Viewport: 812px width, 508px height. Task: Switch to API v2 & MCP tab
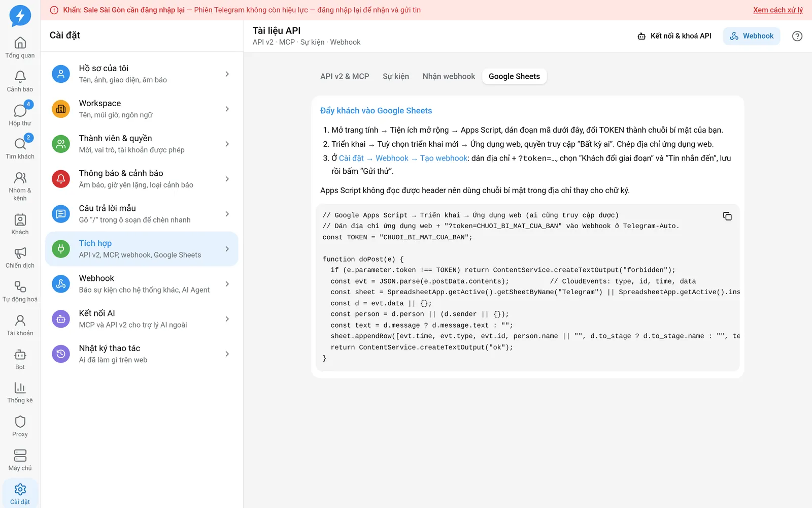pyautogui.click(x=345, y=76)
